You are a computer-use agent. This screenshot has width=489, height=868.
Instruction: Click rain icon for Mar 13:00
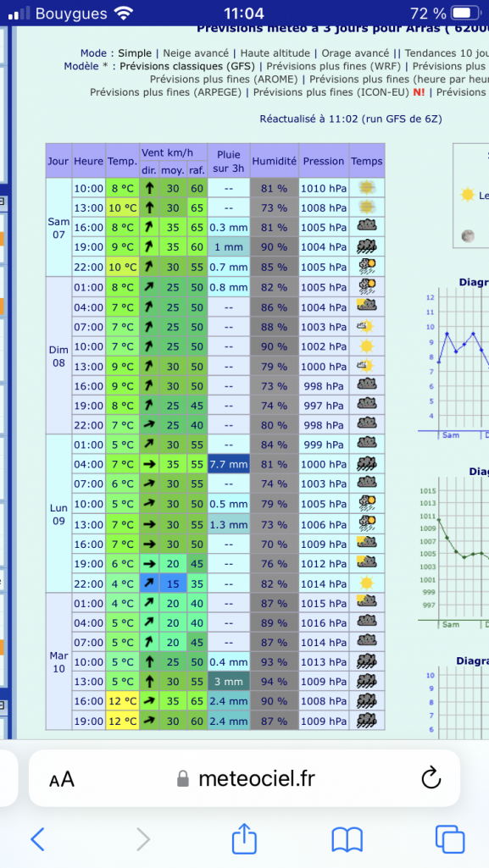[x=367, y=681]
